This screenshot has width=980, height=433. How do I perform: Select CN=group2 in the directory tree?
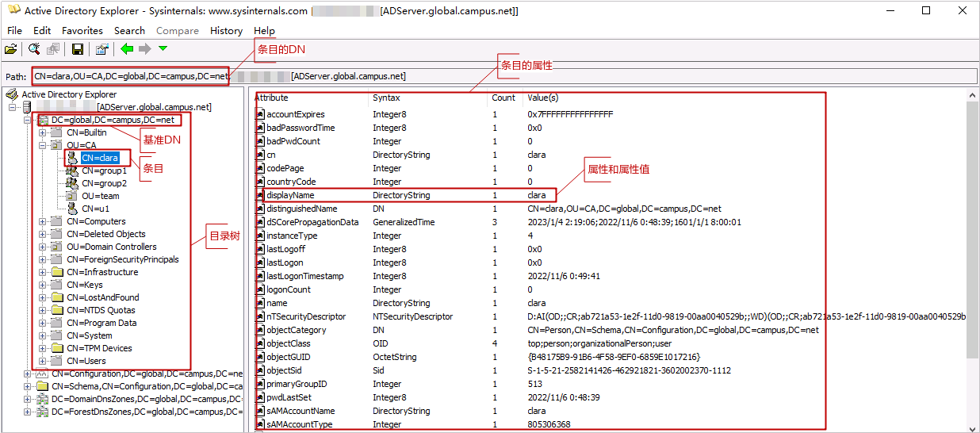[x=103, y=183]
